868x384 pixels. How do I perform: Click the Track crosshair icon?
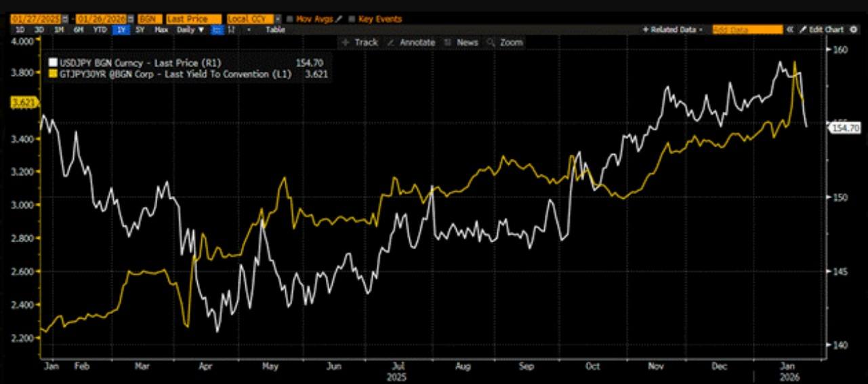pos(346,42)
